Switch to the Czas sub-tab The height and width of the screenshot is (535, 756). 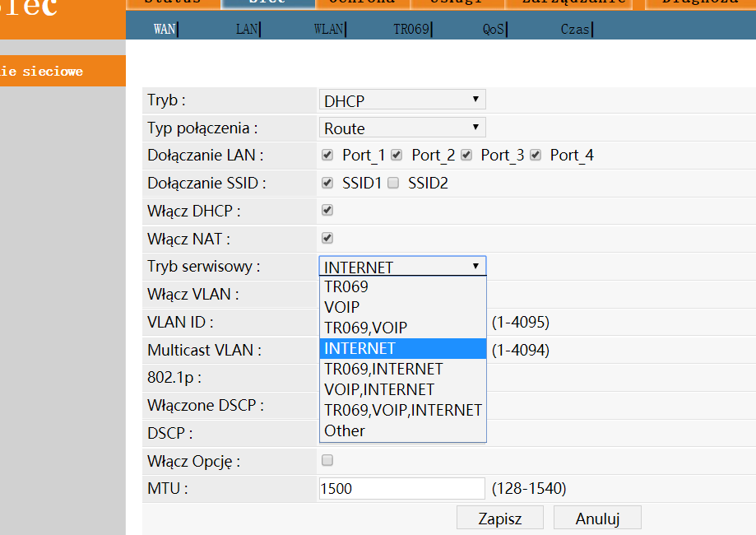(x=575, y=29)
